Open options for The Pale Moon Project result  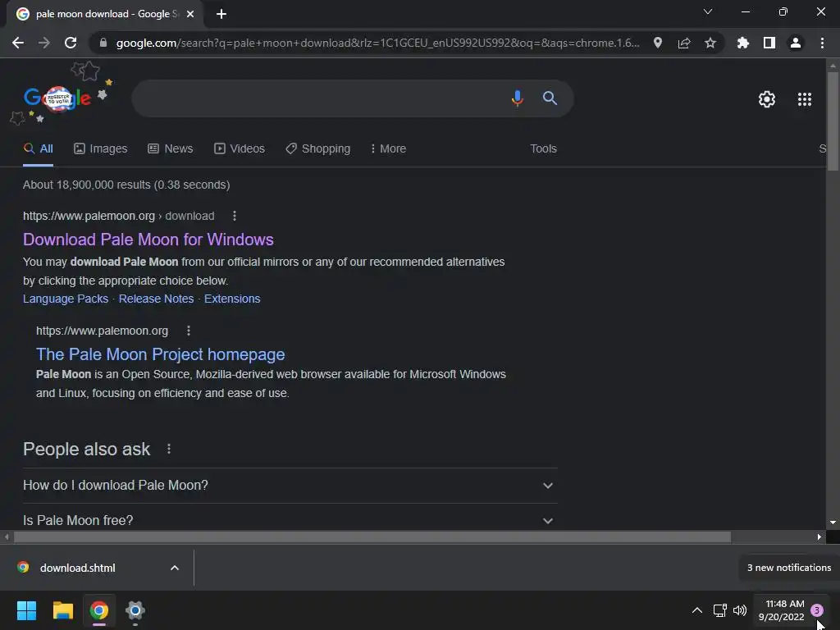click(188, 331)
